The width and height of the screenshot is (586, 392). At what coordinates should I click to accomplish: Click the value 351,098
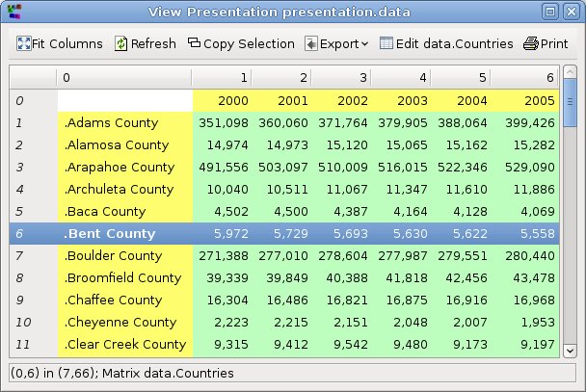tap(224, 123)
